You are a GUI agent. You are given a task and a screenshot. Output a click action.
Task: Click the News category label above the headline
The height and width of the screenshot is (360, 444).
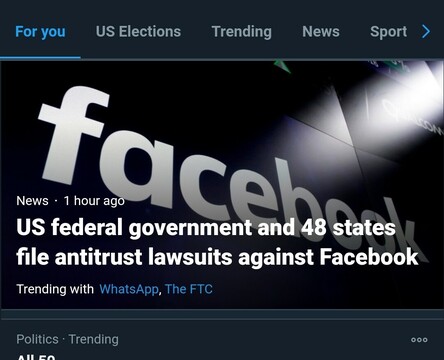32,201
